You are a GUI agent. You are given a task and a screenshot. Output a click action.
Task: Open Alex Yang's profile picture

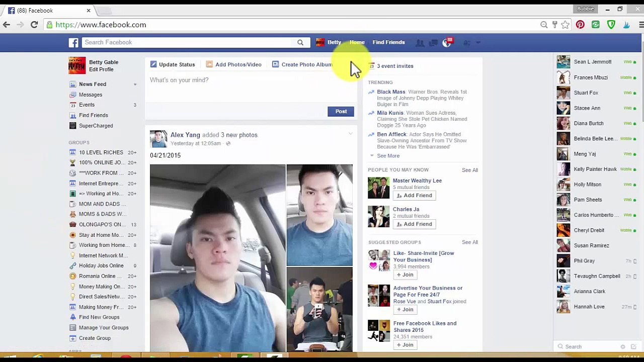(158, 139)
